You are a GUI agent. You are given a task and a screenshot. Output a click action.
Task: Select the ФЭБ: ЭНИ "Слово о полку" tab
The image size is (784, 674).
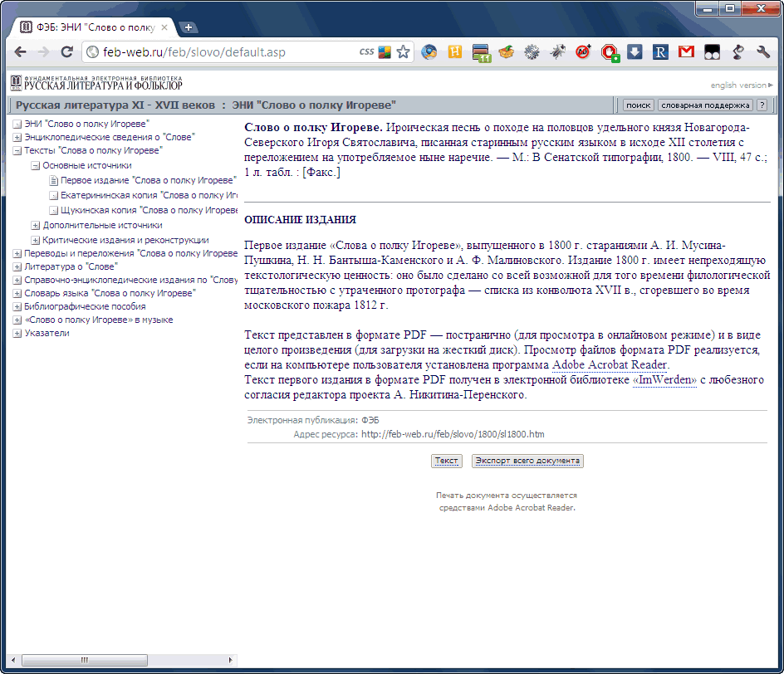pos(95,27)
